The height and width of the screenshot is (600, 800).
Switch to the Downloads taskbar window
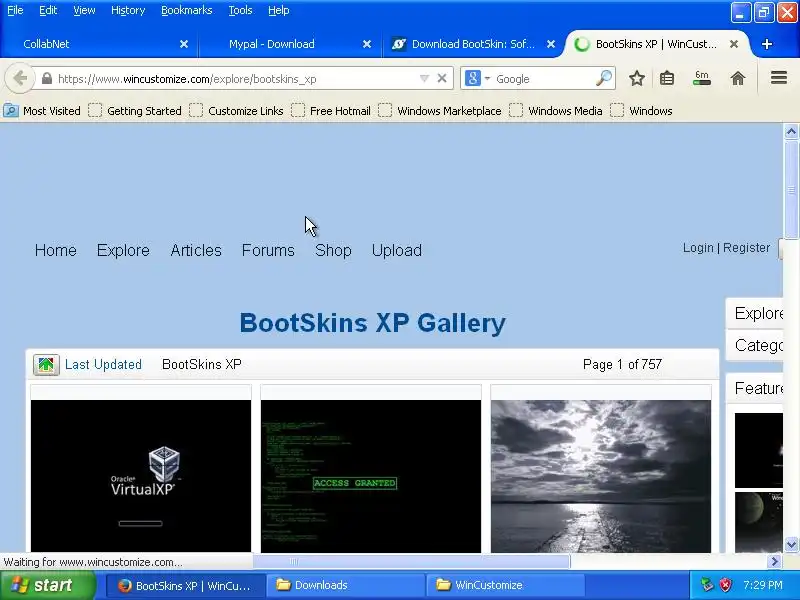click(x=345, y=585)
